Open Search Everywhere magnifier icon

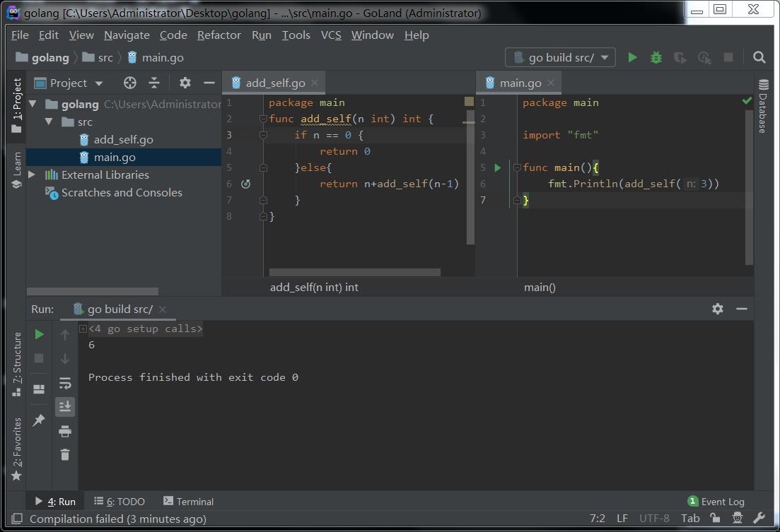pyautogui.click(x=759, y=57)
